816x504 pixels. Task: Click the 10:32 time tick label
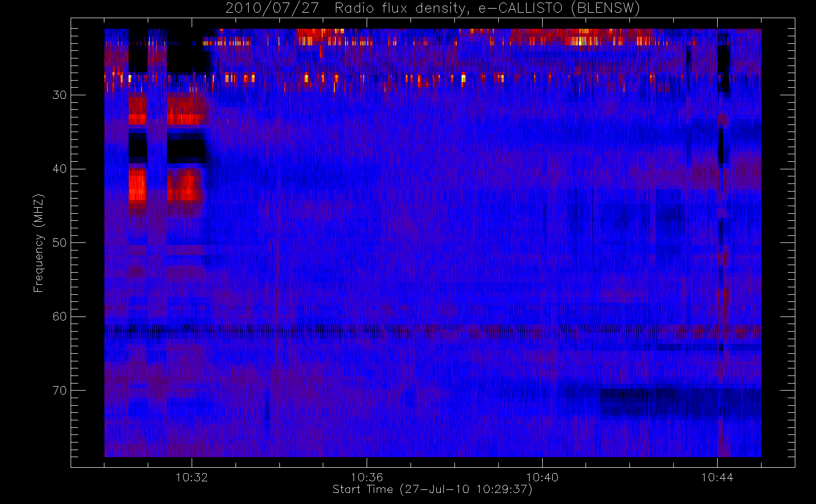[192, 477]
